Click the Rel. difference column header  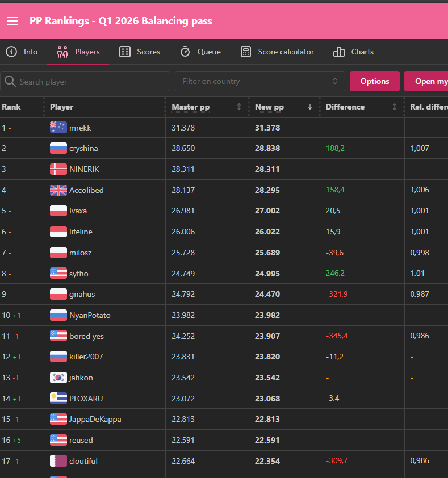pos(429,107)
